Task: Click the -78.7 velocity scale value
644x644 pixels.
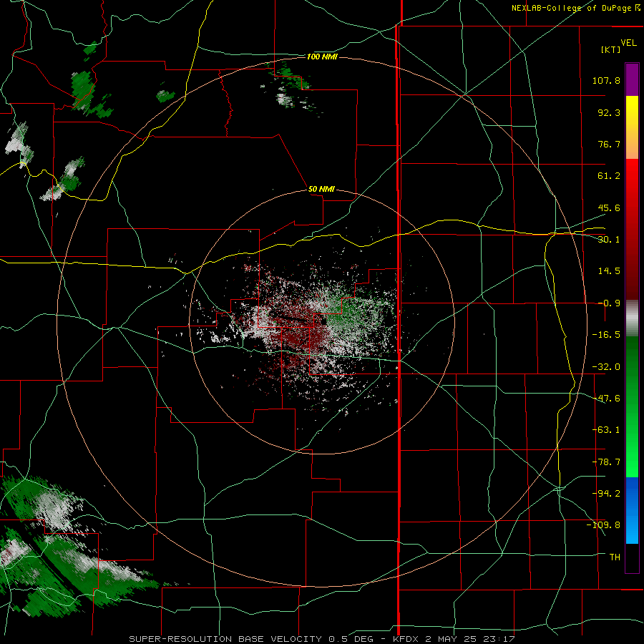Action: point(606,462)
